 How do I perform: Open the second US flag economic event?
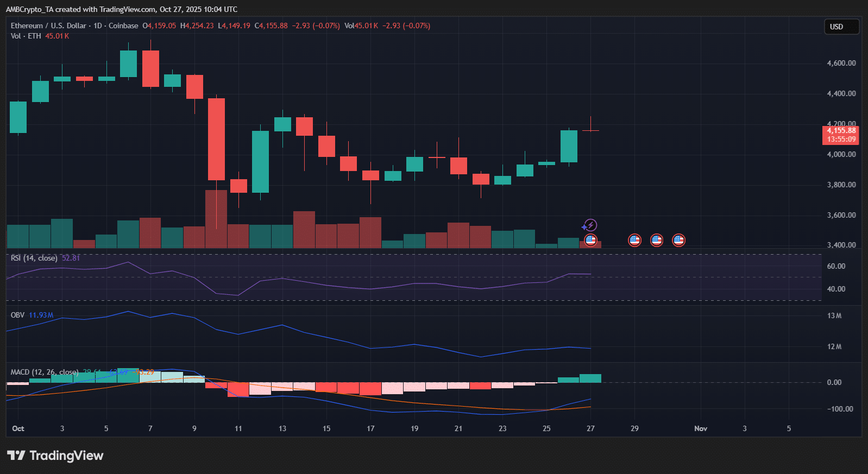click(634, 240)
